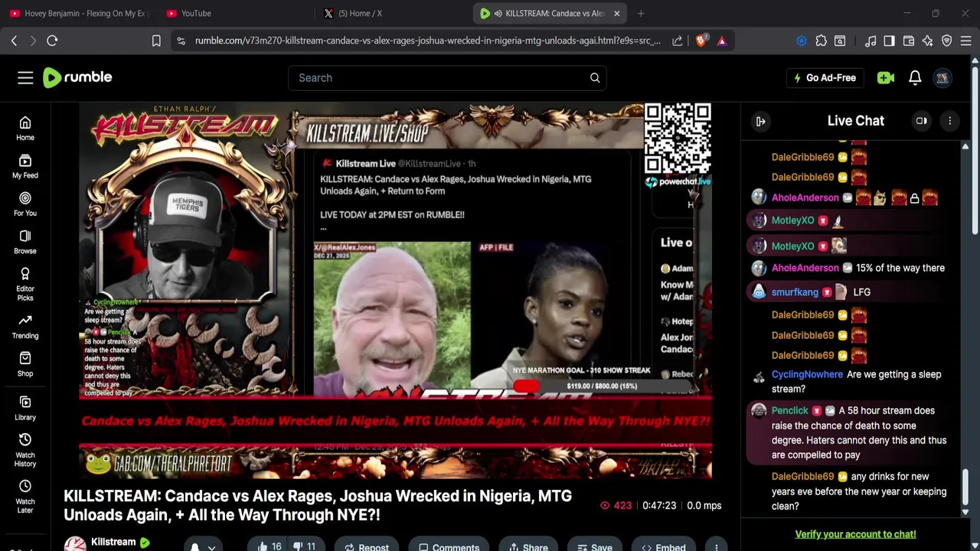Click the search magnifier icon
Viewport: 980px width, 551px height.
pos(595,77)
